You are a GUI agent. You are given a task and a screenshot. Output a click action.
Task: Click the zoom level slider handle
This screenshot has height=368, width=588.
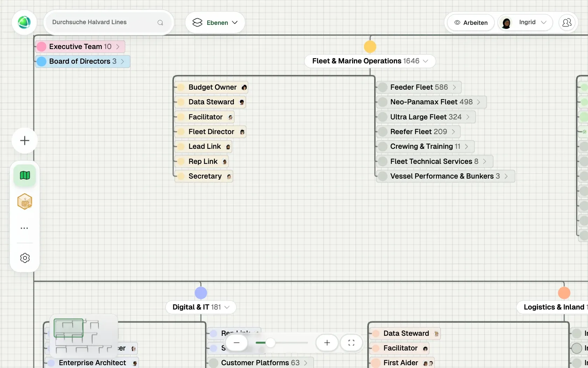click(270, 343)
